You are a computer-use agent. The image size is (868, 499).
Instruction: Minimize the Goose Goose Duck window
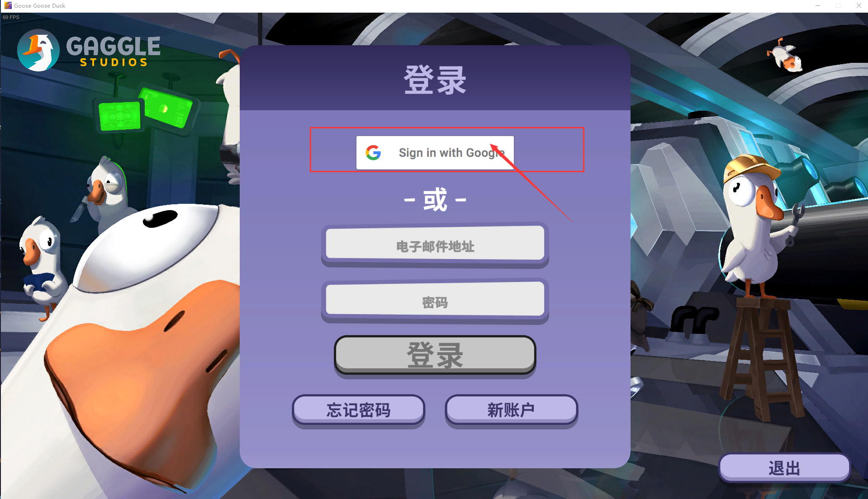[x=817, y=5]
